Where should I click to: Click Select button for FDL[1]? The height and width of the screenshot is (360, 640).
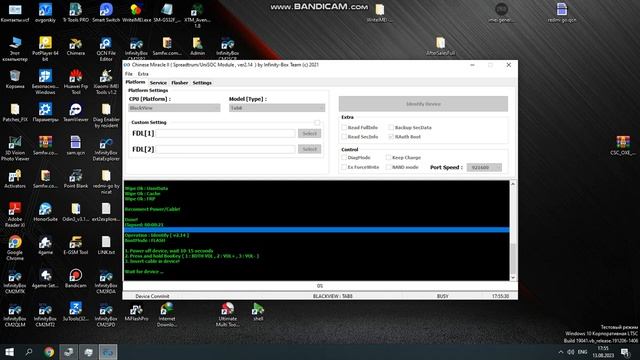pos(309,133)
